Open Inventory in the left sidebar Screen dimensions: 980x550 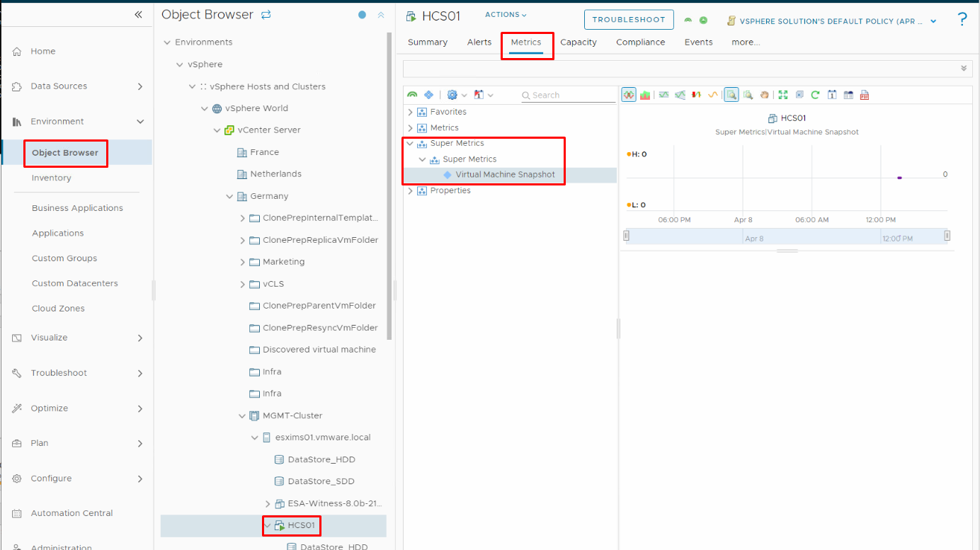52,178
